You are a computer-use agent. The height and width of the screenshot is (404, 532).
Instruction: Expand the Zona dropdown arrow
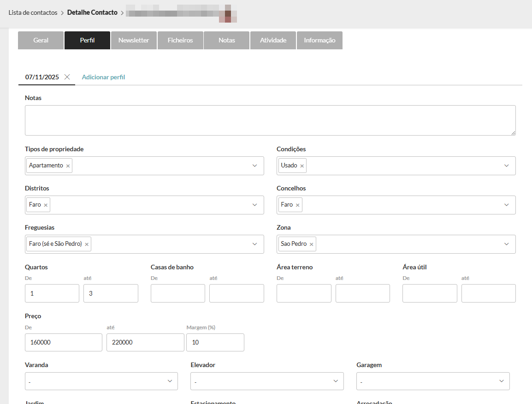pyautogui.click(x=506, y=244)
